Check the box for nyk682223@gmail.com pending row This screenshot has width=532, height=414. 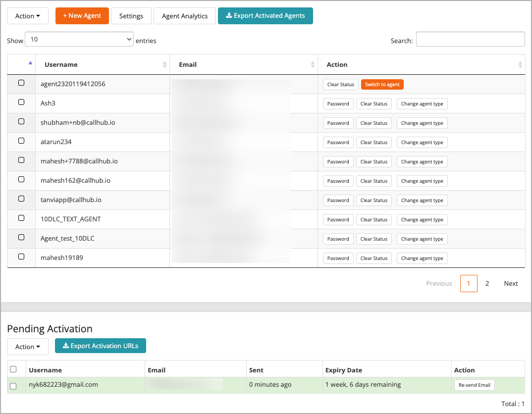[x=14, y=385]
